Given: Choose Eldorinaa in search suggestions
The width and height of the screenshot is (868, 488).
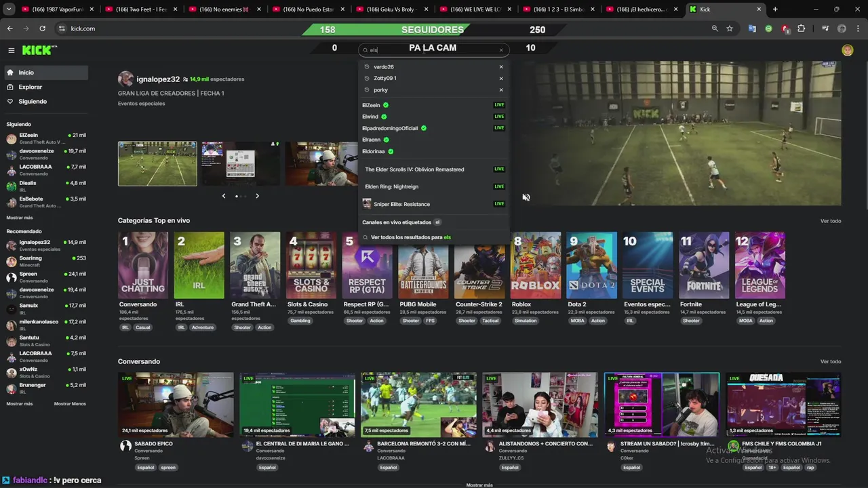Looking at the screenshot, I should [x=433, y=151].
